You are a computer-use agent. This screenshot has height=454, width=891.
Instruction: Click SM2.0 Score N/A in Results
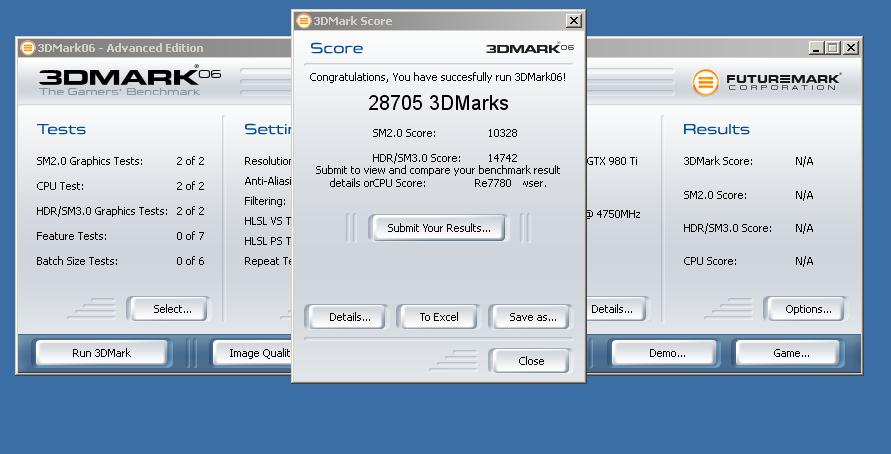point(748,195)
